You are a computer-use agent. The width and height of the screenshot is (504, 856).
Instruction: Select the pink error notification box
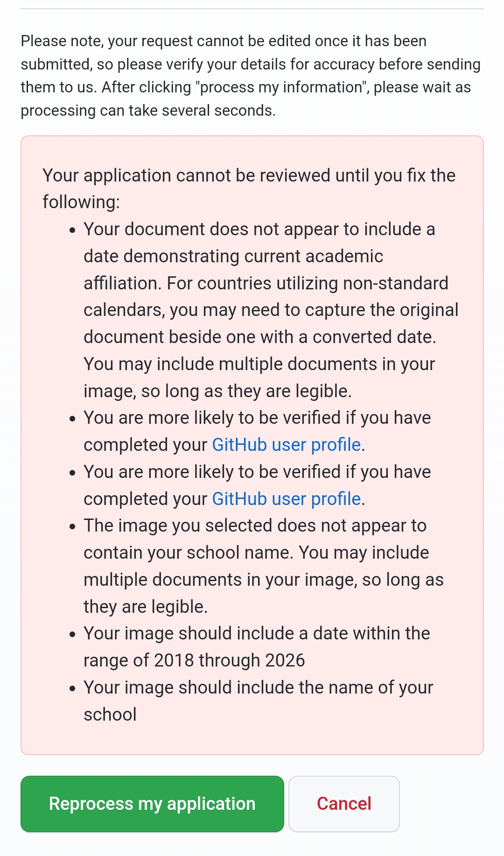point(252,443)
